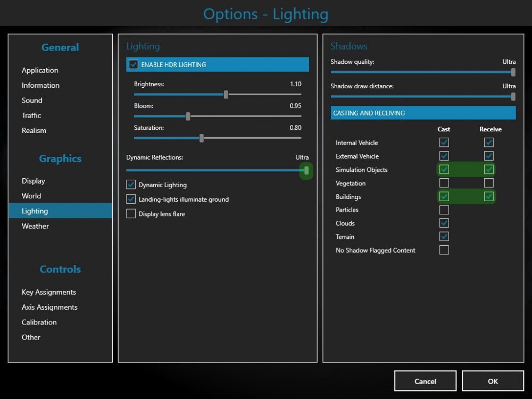Click the Bloom value 0.95
The height and width of the screenshot is (399, 532).
[x=295, y=105]
